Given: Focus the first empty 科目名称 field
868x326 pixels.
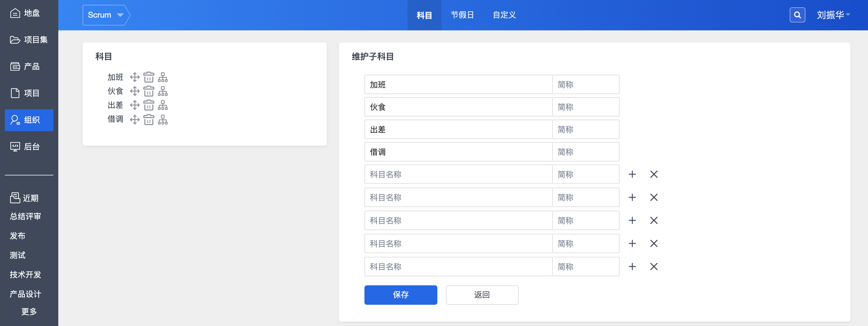Looking at the screenshot, I should (x=458, y=175).
